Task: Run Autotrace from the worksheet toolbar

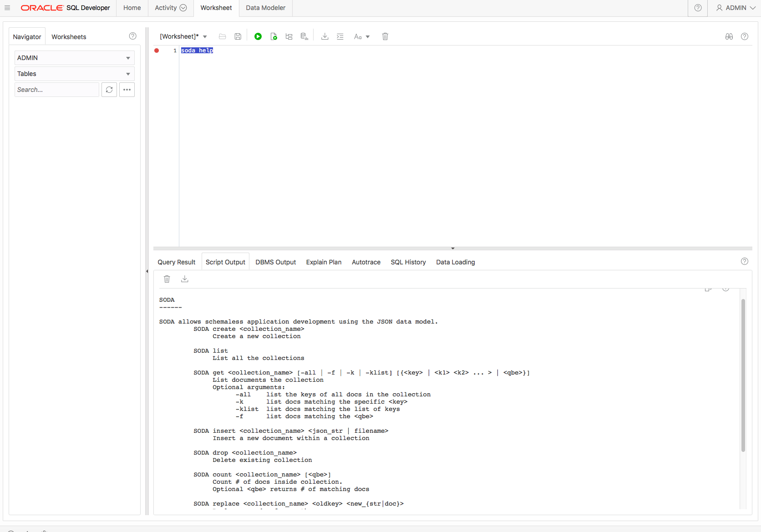Action: coord(304,36)
